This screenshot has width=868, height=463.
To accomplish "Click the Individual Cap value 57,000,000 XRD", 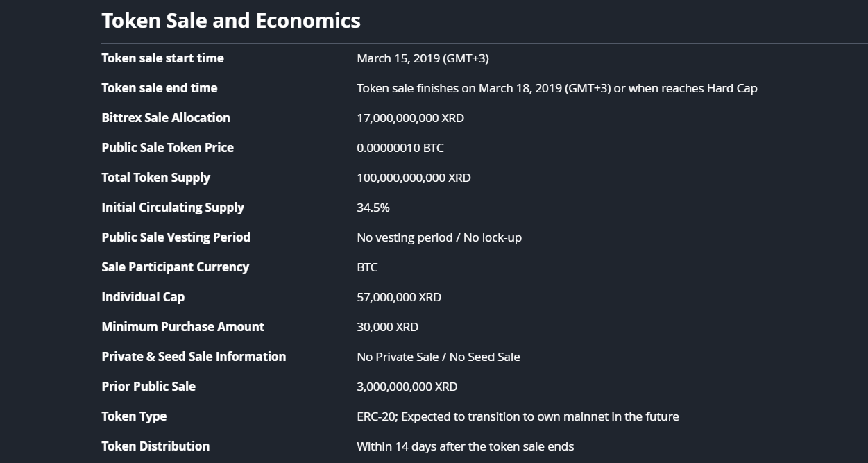I will (398, 297).
